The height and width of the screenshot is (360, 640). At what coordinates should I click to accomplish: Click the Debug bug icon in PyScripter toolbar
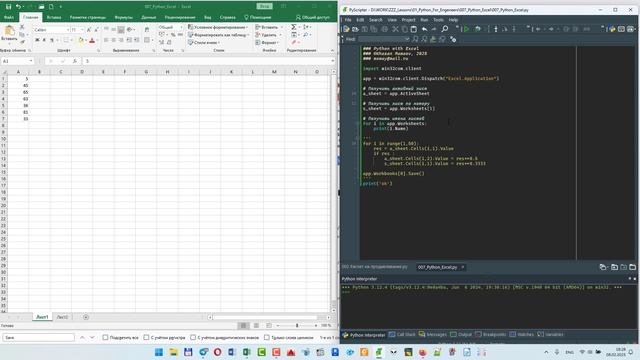pyautogui.click(x=477, y=29)
